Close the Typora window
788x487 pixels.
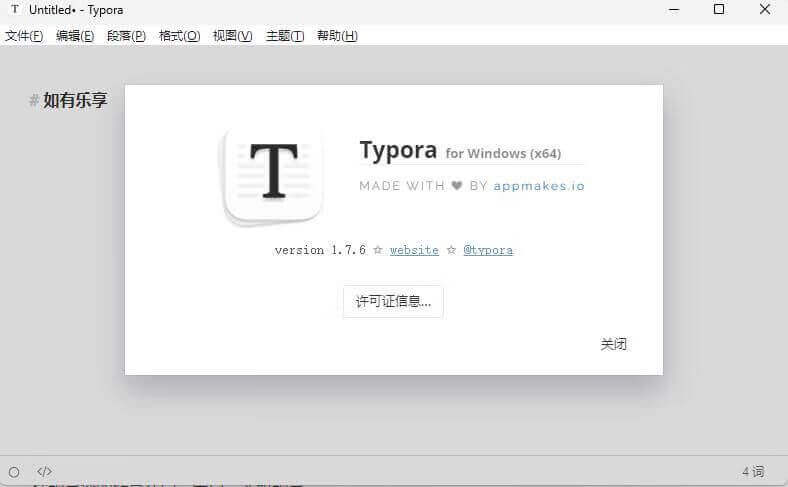coord(765,10)
